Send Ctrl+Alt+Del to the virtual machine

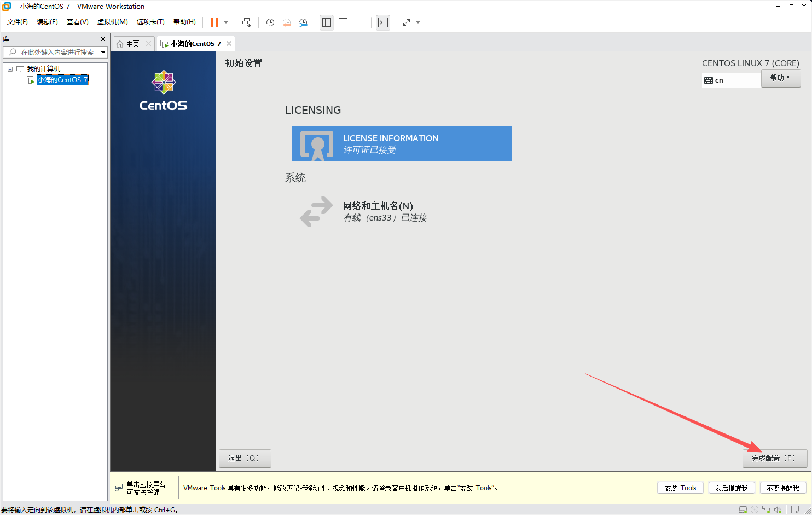247,22
